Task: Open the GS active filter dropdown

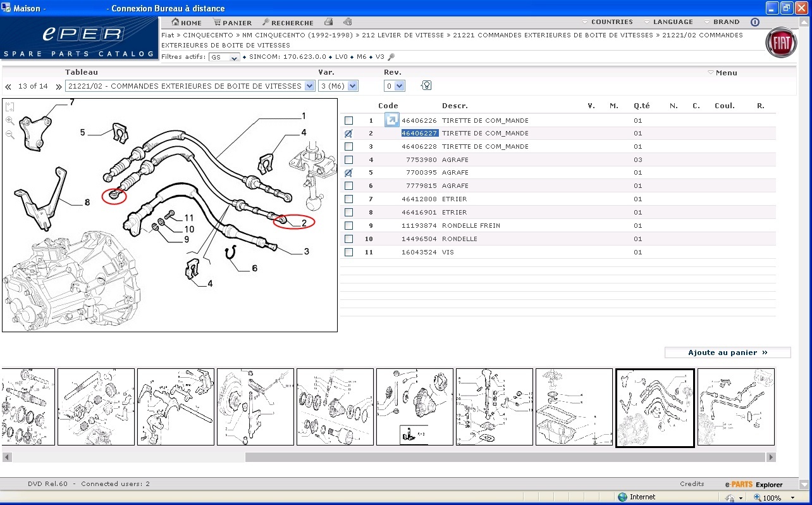Action: click(x=225, y=58)
